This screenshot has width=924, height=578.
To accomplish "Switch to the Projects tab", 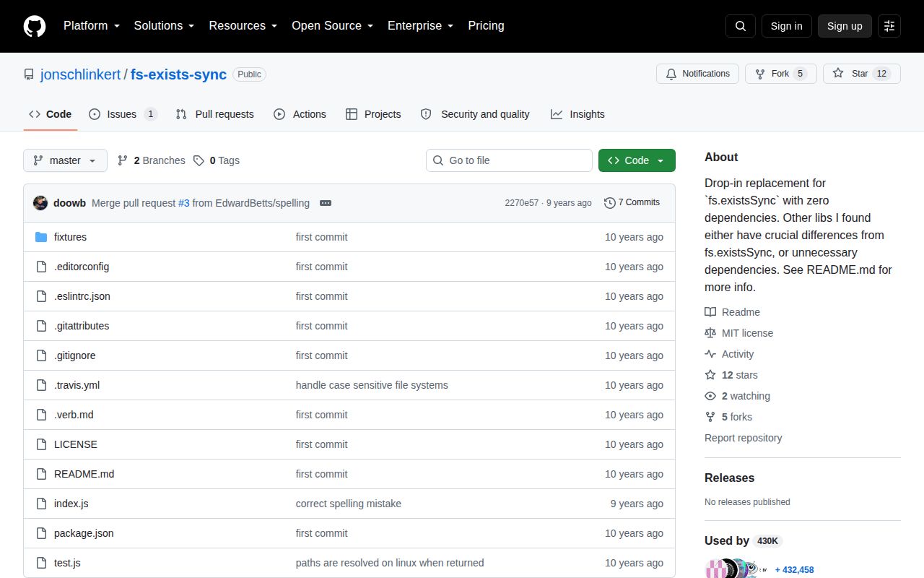I will (373, 114).
